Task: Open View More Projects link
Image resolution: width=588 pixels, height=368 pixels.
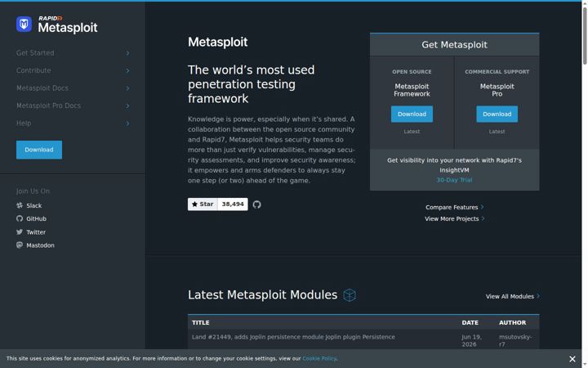Action: (455, 219)
